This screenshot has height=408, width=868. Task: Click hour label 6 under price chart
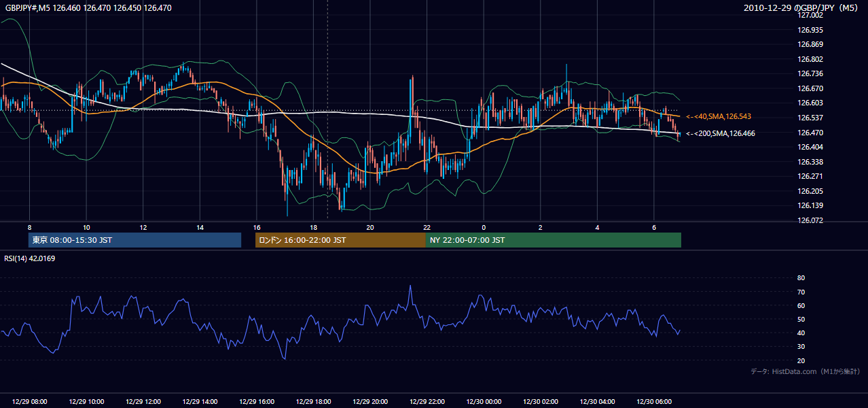click(654, 227)
